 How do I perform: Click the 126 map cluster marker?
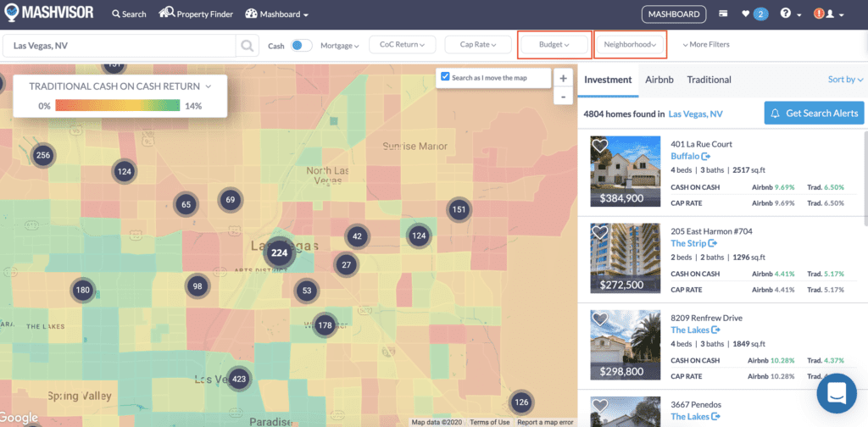coord(520,402)
